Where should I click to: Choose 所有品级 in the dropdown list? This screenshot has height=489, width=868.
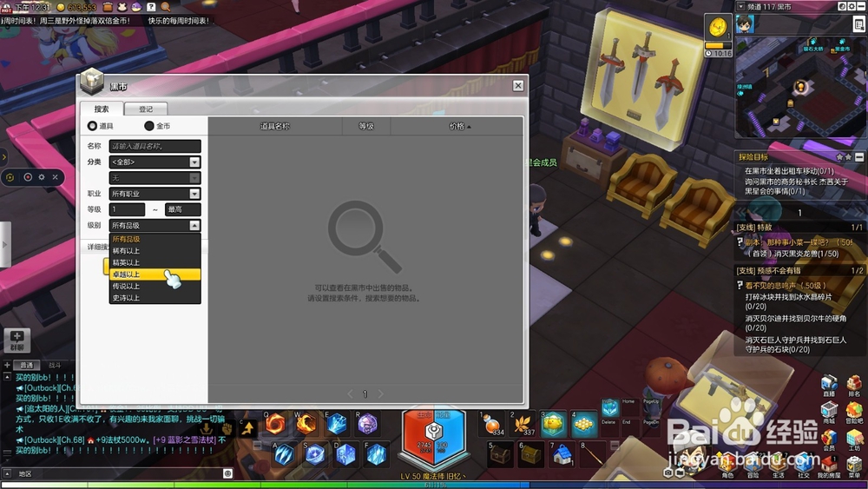point(155,239)
